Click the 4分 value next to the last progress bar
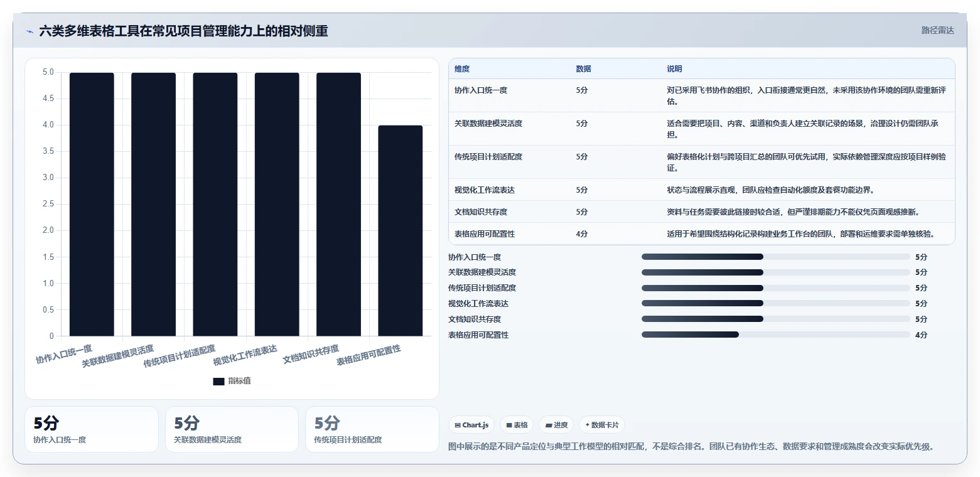The width and height of the screenshot is (980, 477). pyautogui.click(x=921, y=335)
